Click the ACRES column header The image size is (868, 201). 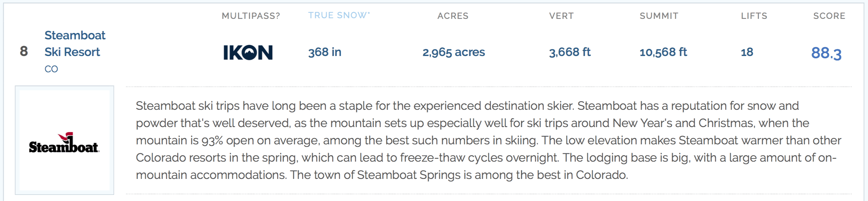453,16
